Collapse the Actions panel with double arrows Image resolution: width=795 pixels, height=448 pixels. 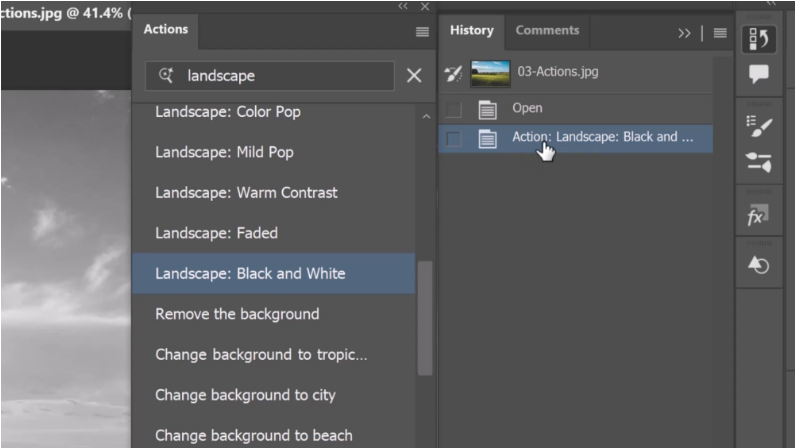click(403, 6)
